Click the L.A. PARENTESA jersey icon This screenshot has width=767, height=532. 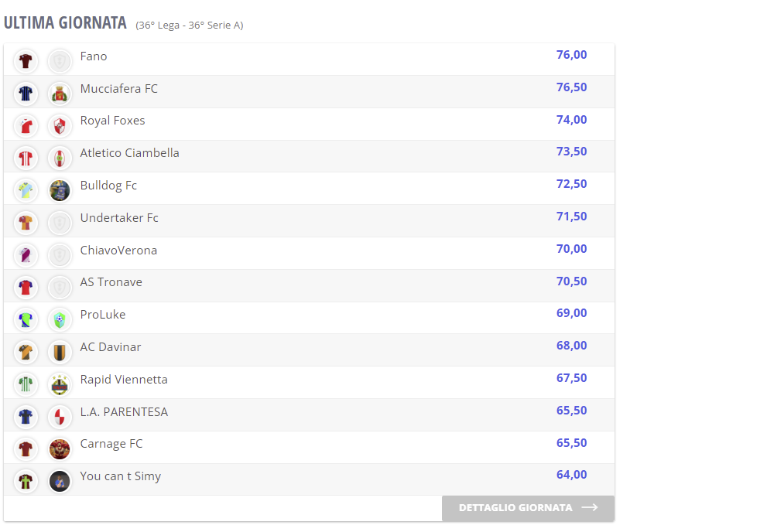pos(26,417)
